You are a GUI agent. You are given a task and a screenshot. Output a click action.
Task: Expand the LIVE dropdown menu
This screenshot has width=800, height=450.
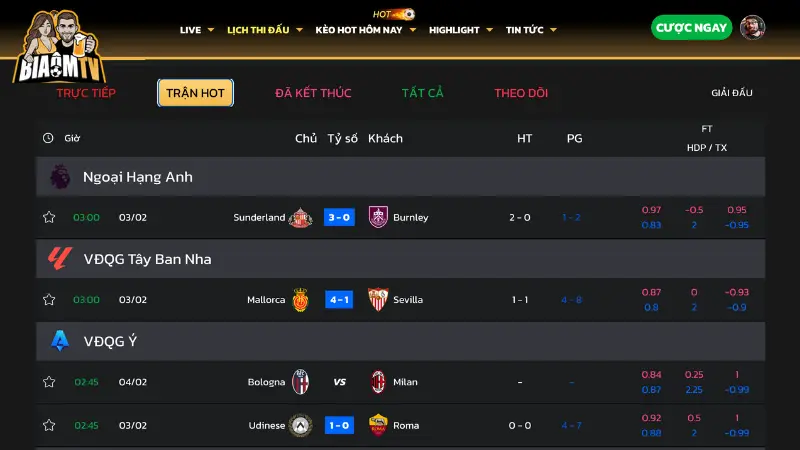click(x=197, y=30)
